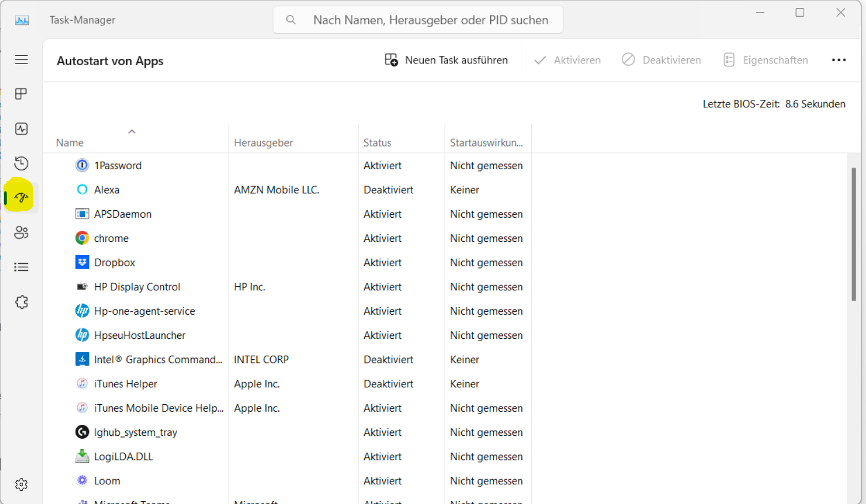Click the search magnifier icon
866x504 pixels.
pyautogui.click(x=291, y=20)
